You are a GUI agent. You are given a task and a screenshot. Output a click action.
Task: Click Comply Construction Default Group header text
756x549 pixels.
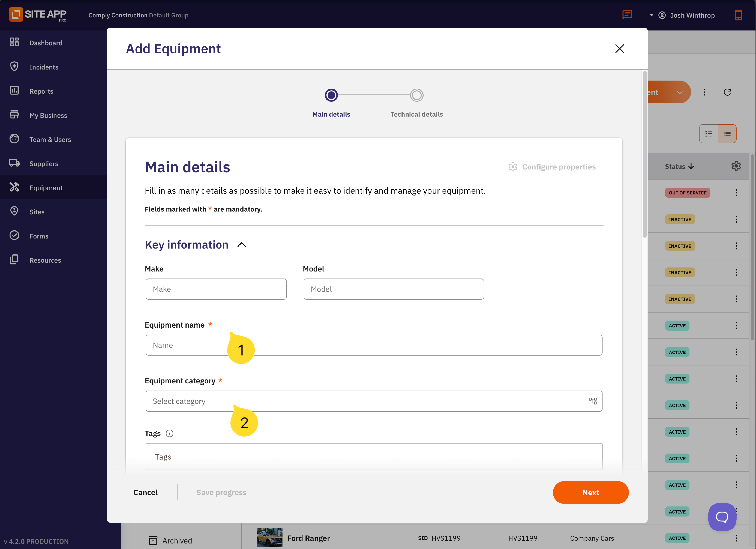coord(138,15)
